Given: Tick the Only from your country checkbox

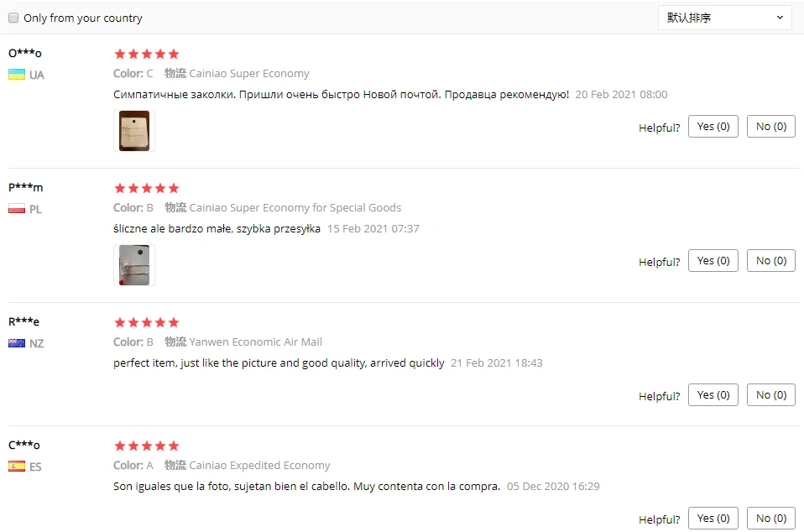Looking at the screenshot, I should tap(13, 18).
